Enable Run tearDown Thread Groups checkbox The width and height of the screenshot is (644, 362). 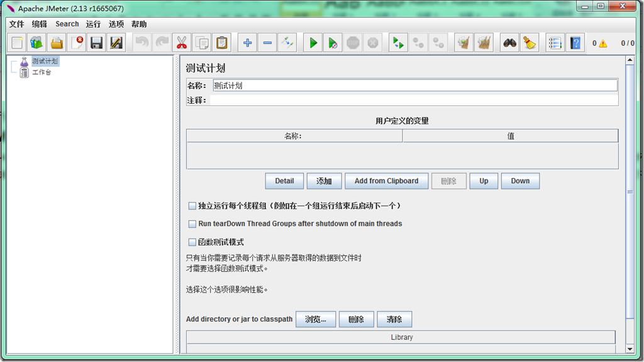click(x=192, y=223)
